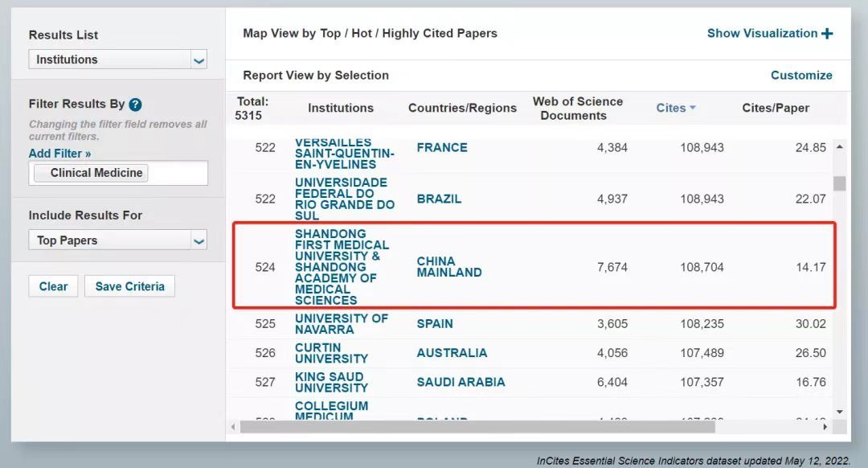Click the Cites column sort arrow

[x=693, y=108]
